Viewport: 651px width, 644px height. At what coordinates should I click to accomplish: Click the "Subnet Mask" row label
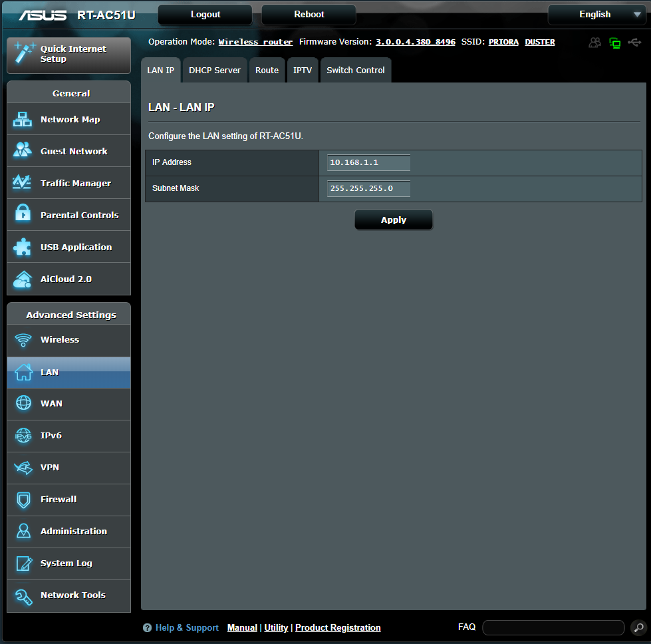point(176,188)
